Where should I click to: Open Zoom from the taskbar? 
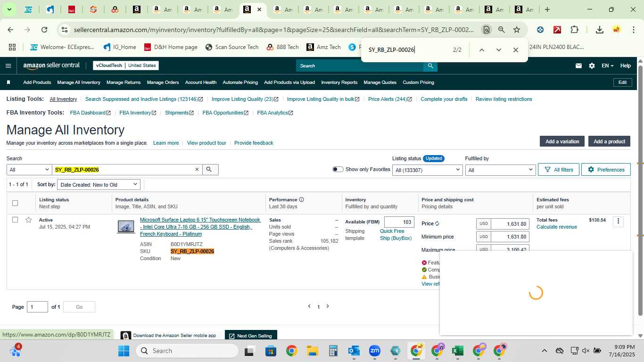[x=375, y=351]
